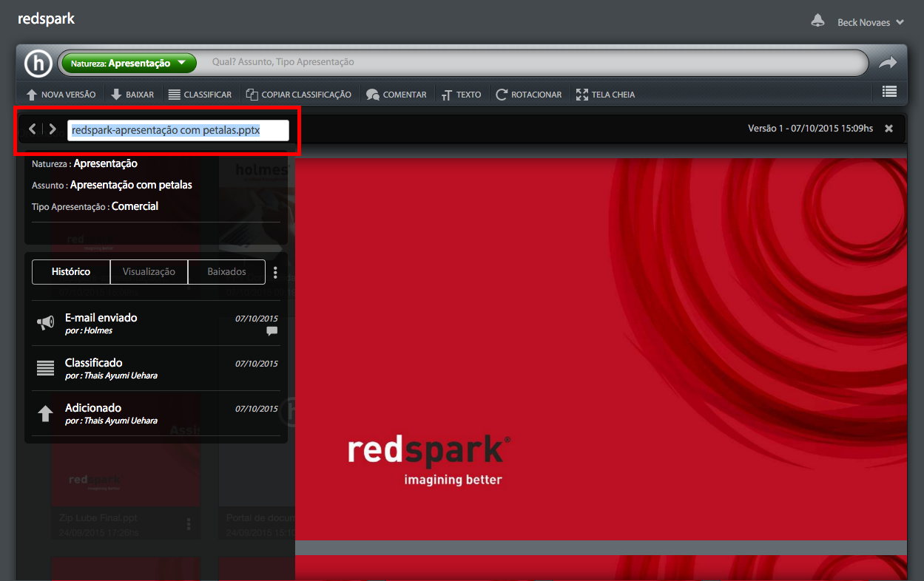Viewport: 924px width, 581px height.
Task: Show document text using Texto
Action: click(x=461, y=95)
